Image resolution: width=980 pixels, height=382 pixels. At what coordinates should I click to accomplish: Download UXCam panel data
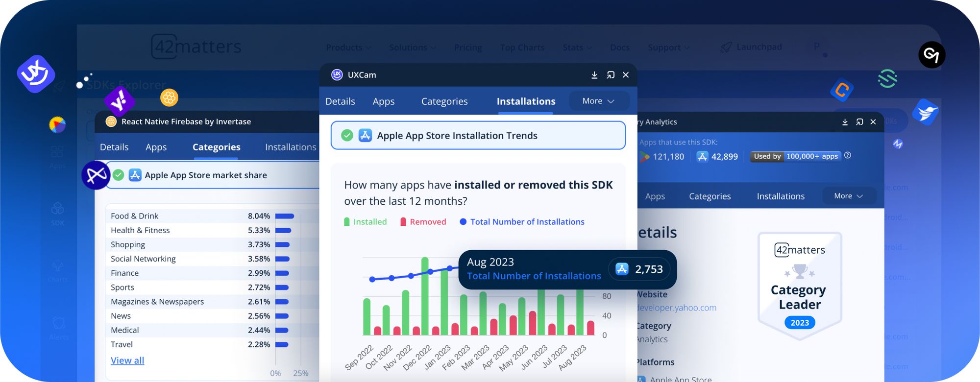click(x=594, y=75)
